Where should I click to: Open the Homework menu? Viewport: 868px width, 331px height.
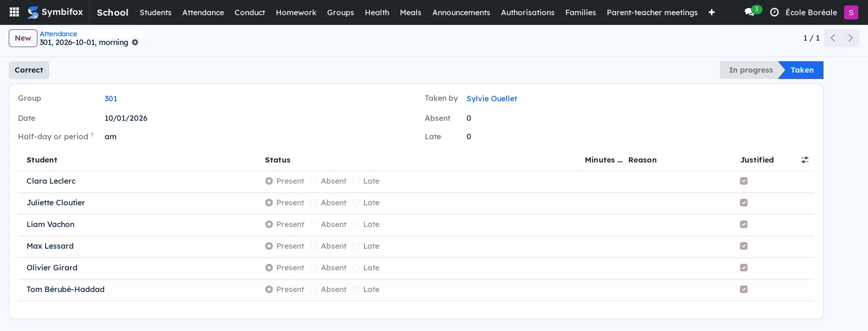pyautogui.click(x=296, y=12)
